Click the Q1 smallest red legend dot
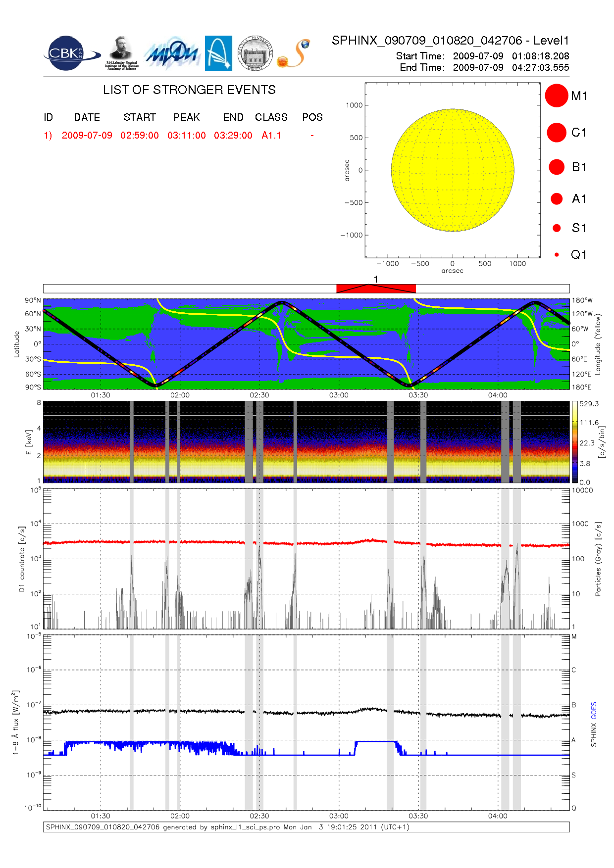This screenshot has width=614, height=868. pyautogui.click(x=557, y=255)
